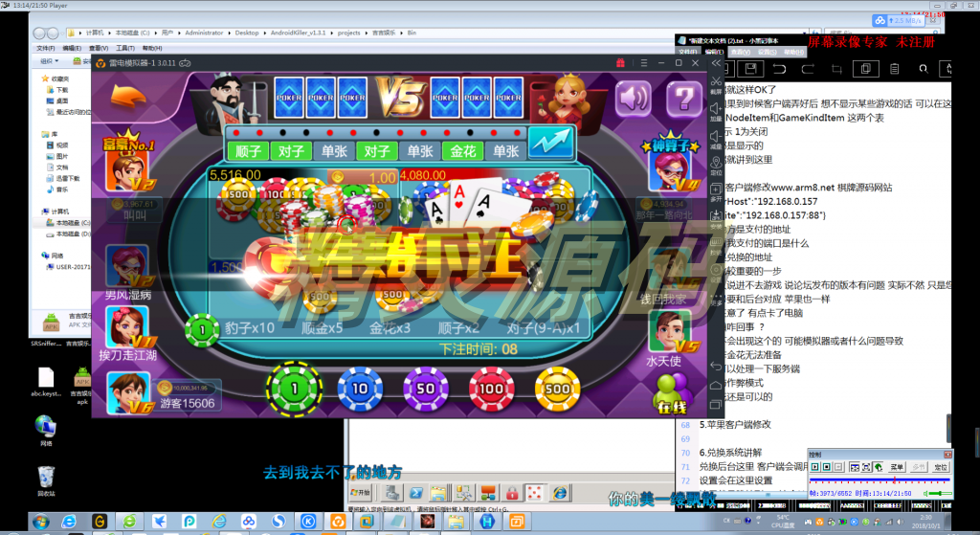Select 图片 library in Explorer sidebar

56,156
